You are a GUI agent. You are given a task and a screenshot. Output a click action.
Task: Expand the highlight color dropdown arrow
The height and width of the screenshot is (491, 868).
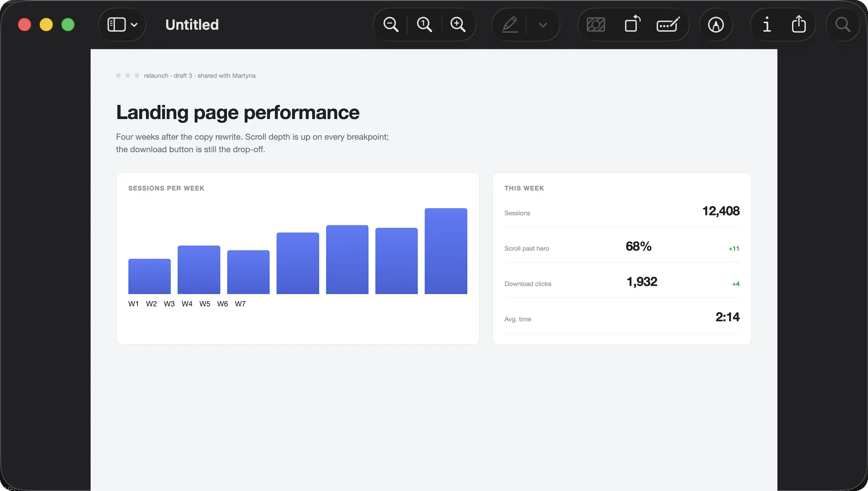[x=543, y=25]
